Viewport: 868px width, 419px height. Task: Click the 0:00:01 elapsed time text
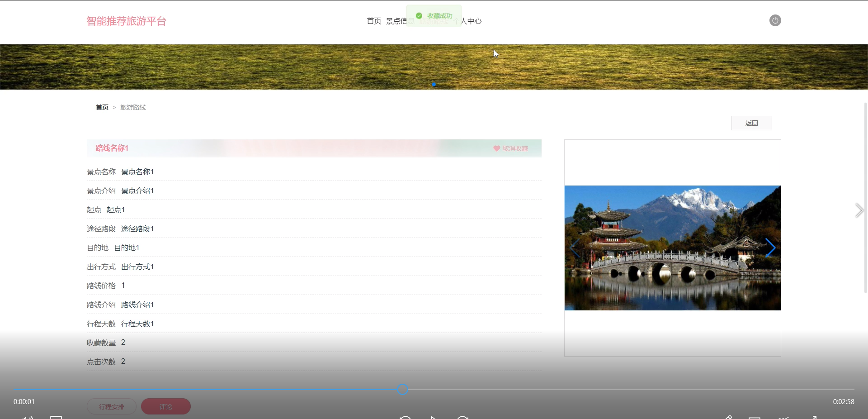[24, 401]
